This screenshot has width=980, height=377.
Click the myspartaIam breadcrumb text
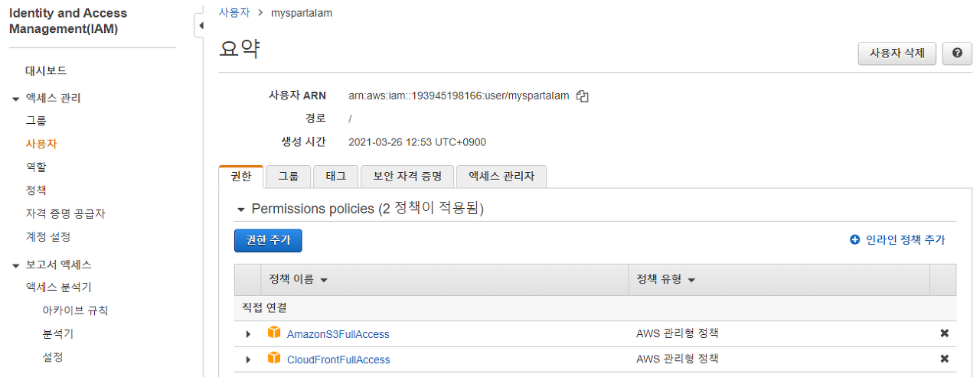(x=302, y=13)
